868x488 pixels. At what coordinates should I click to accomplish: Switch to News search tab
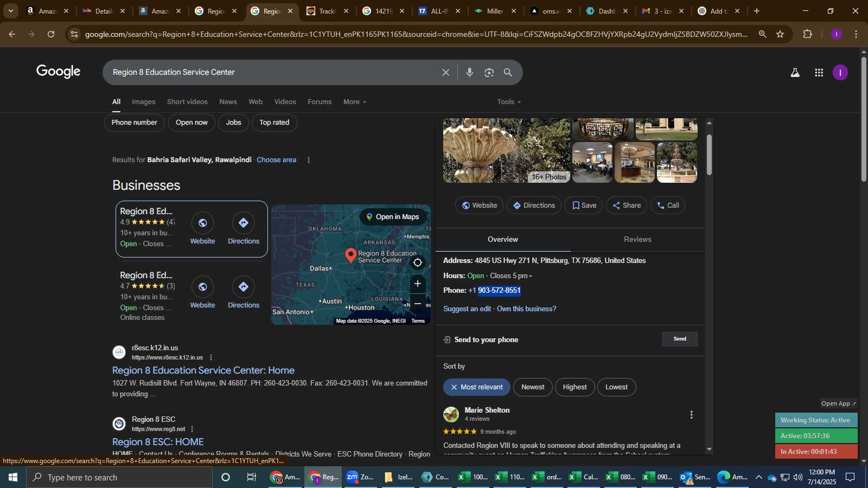coord(228,102)
